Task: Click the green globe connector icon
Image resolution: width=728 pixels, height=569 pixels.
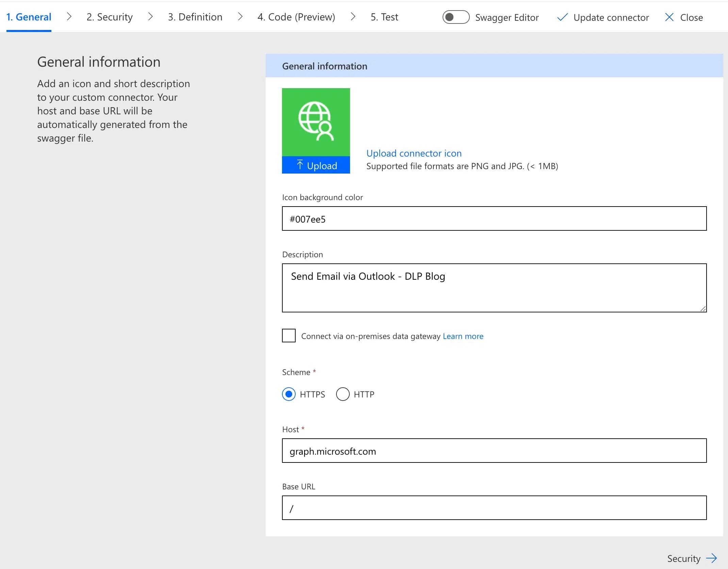Action: pyautogui.click(x=316, y=122)
